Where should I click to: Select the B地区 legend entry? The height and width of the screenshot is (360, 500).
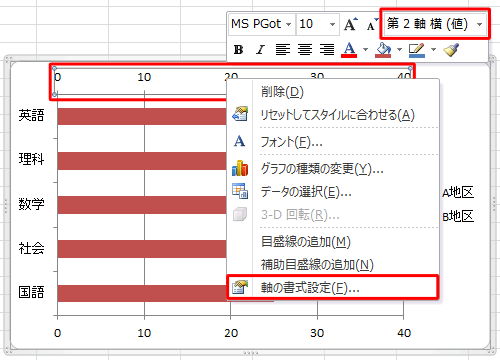458,216
